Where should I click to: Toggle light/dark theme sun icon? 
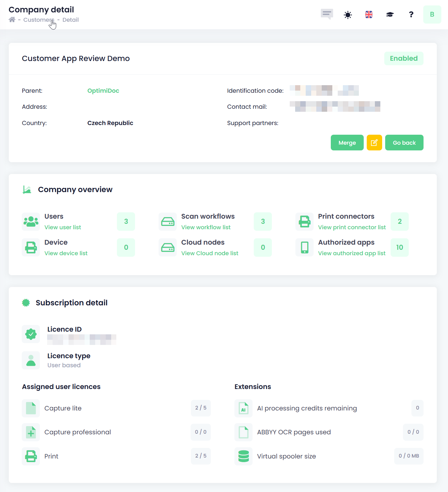pyautogui.click(x=348, y=14)
